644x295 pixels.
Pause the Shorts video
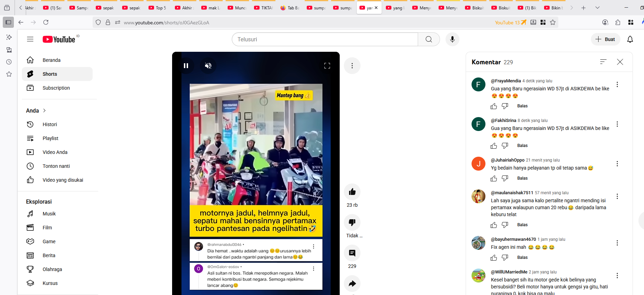[x=186, y=66]
